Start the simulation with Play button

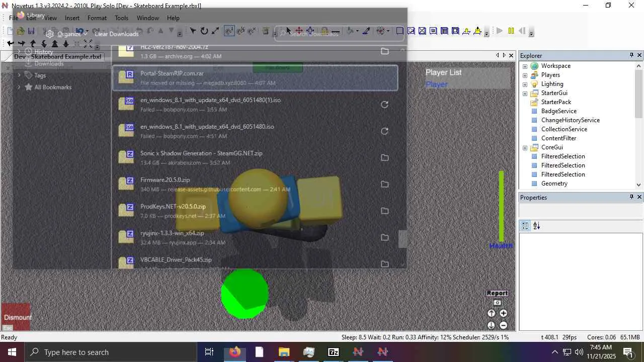click(x=500, y=31)
